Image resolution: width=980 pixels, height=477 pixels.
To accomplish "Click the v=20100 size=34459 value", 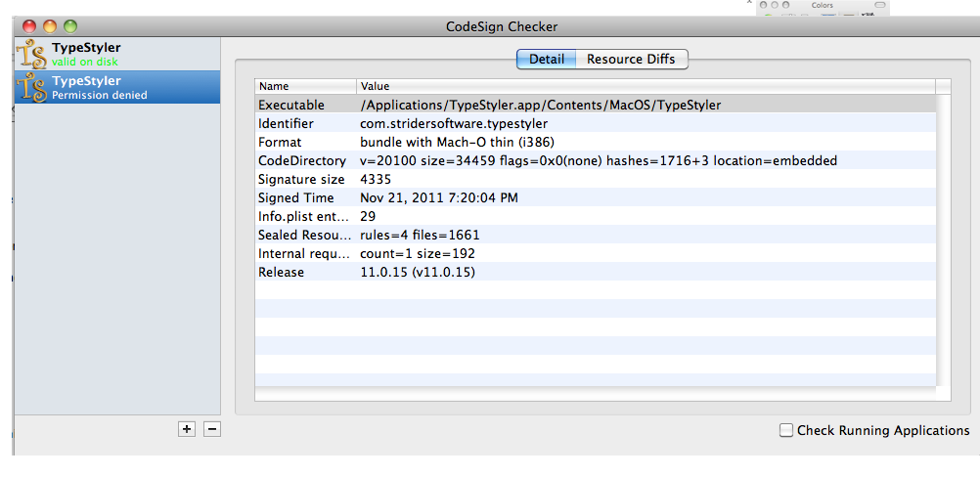I will pyautogui.click(x=599, y=161).
